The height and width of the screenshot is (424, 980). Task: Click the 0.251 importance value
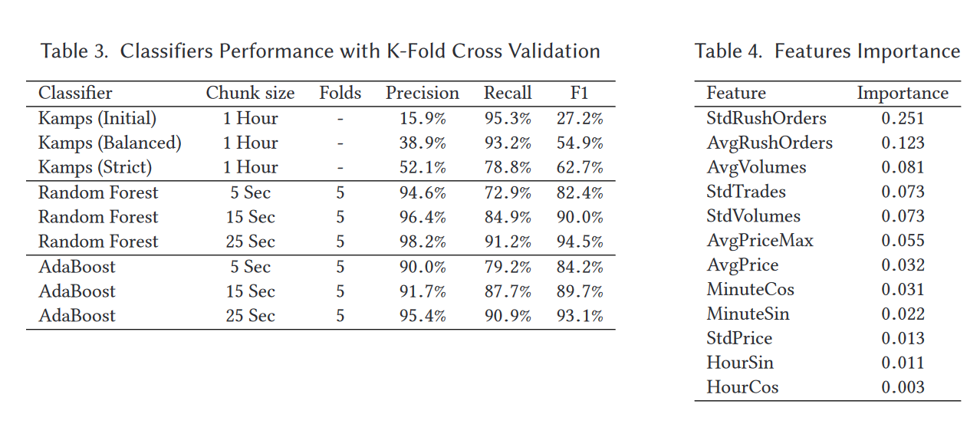[903, 119]
